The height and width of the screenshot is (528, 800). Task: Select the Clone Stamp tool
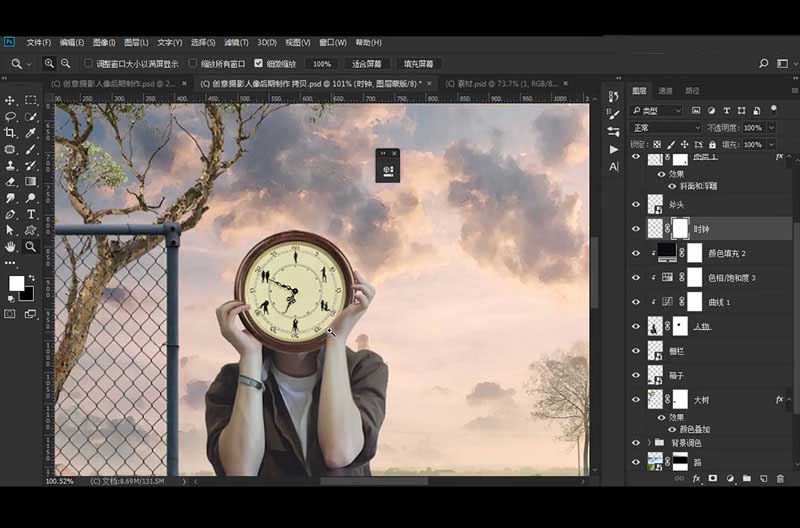10,165
